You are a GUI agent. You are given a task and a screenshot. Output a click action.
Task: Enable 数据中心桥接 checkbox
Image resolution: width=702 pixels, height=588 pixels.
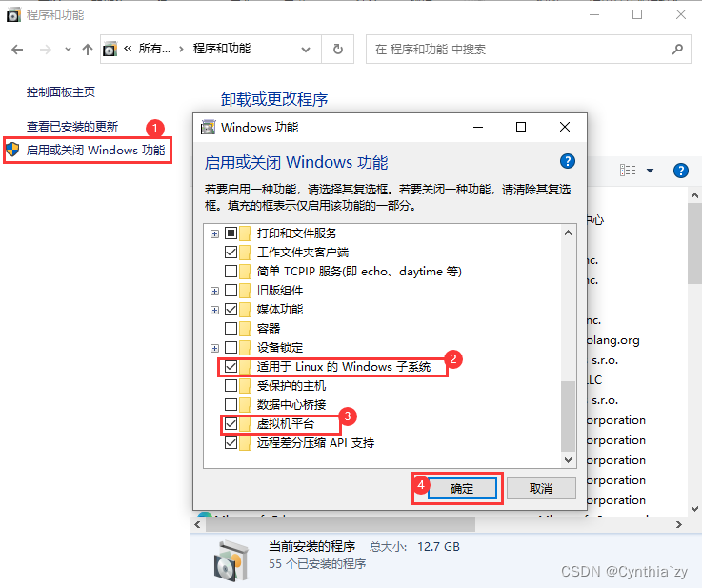point(231,404)
